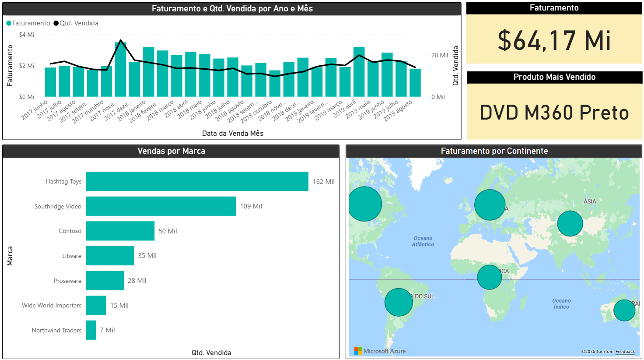
Task: Click the $4 Mi y-axis tick label
Action: (x=26, y=35)
